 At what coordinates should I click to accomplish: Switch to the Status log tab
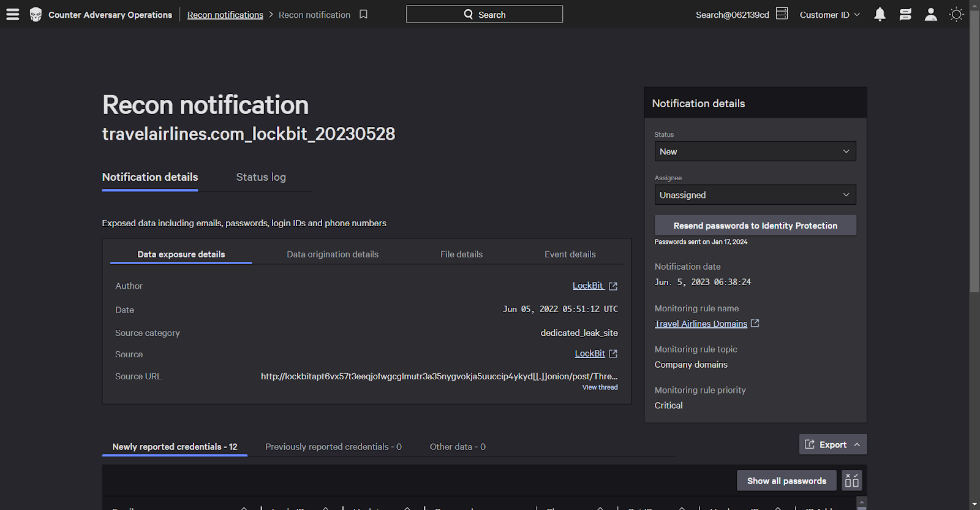261,177
